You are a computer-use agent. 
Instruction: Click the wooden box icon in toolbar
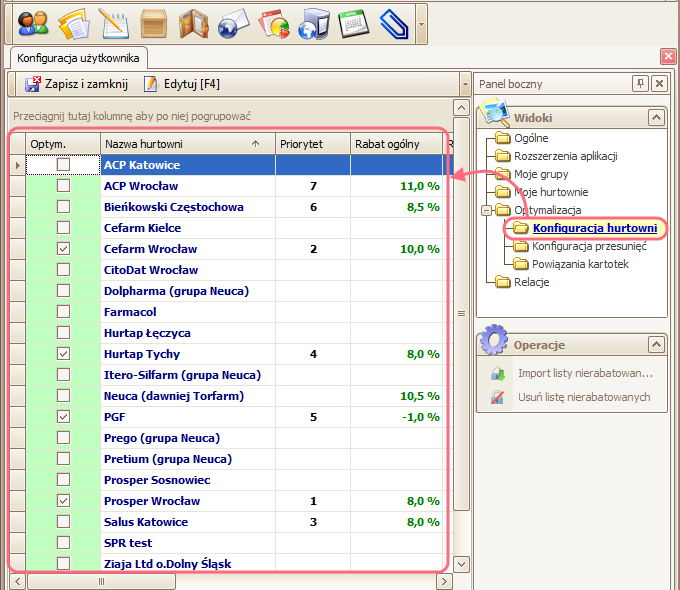(153, 21)
